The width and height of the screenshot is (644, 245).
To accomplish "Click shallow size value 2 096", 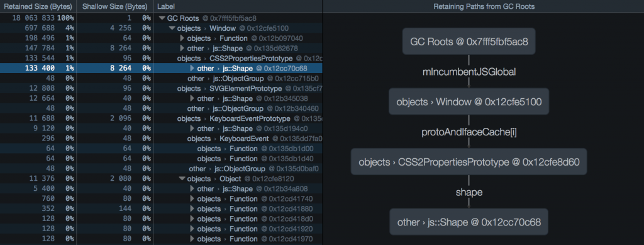I will coord(121,119).
